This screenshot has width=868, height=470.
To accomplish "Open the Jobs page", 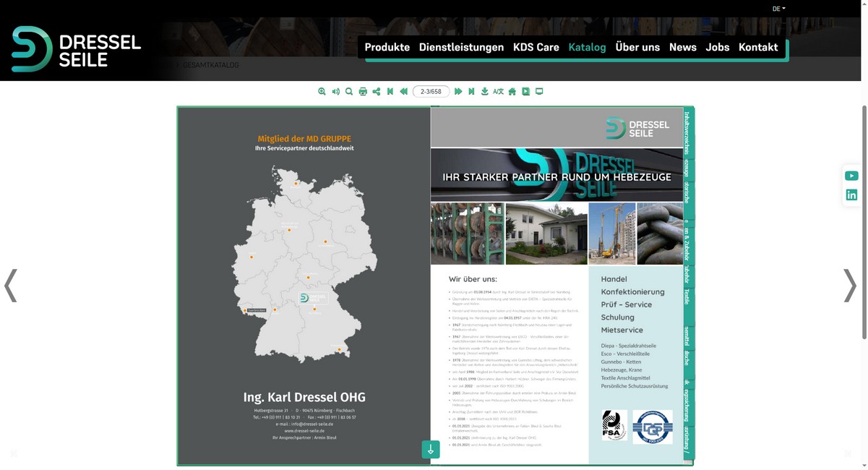I will [718, 47].
